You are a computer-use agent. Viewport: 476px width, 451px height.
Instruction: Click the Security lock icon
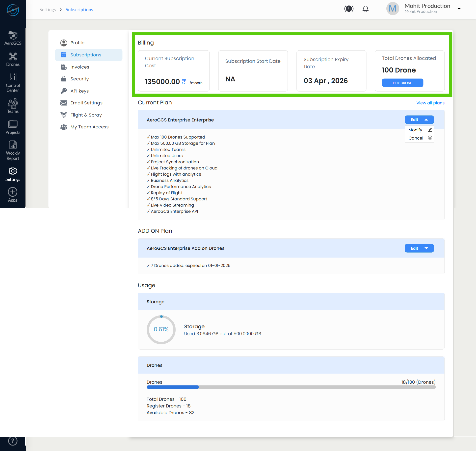point(64,79)
